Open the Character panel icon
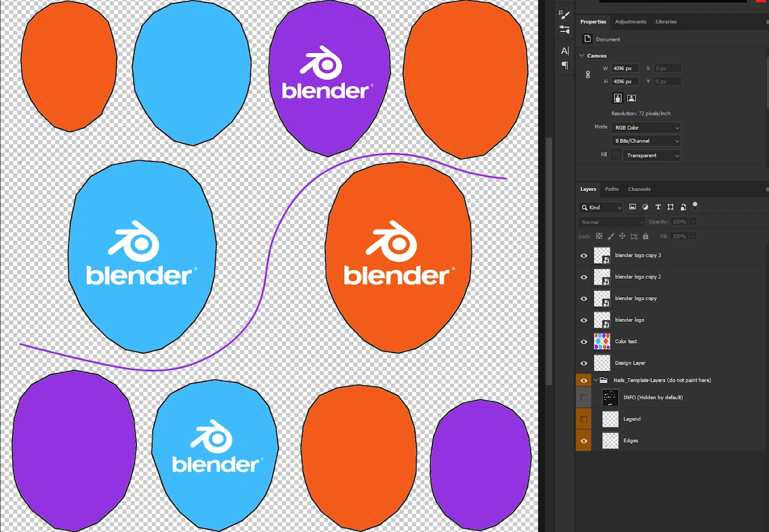 point(565,50)
